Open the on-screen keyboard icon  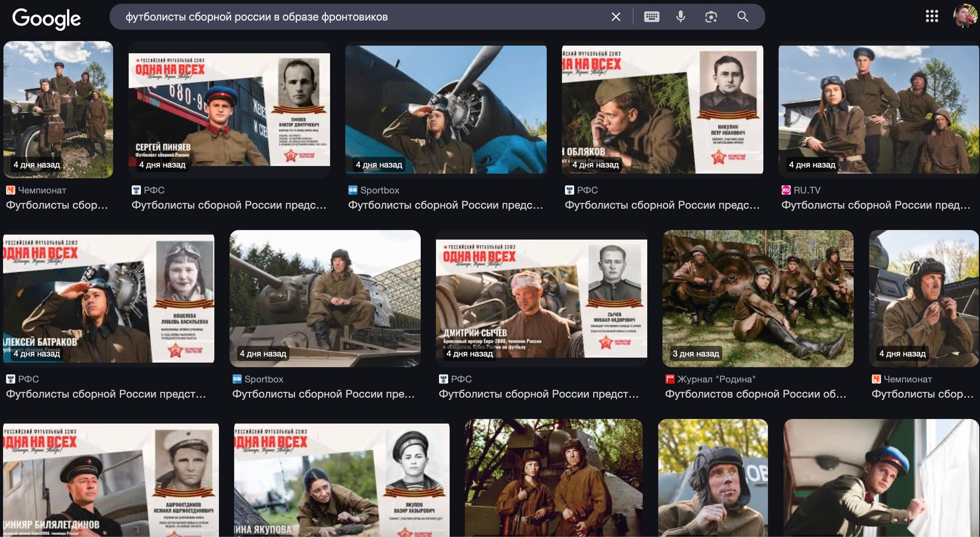[652, 17]
